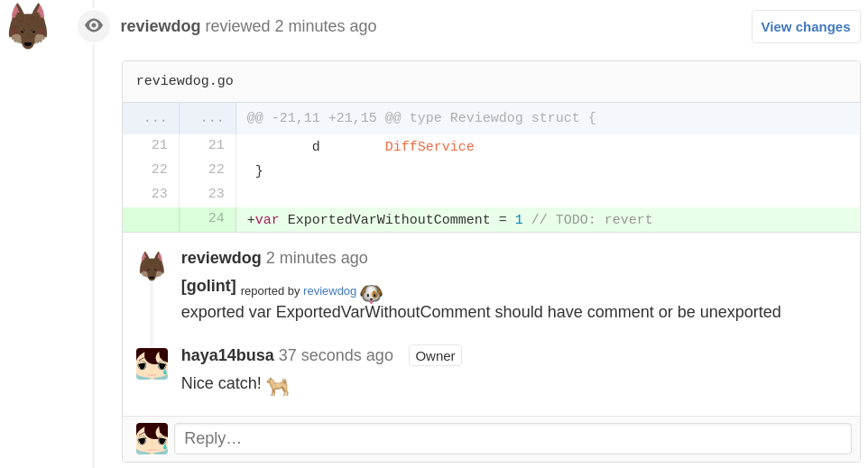Select new line number 24 in the diff
The height and width of the screenshot is (468, 868).
tap(216, 219)
